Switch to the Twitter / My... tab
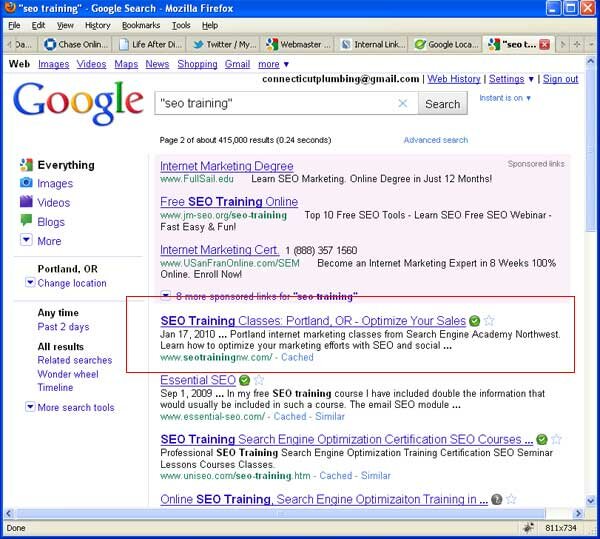Screen dimensions: 600x539 [x=224, y=44]
